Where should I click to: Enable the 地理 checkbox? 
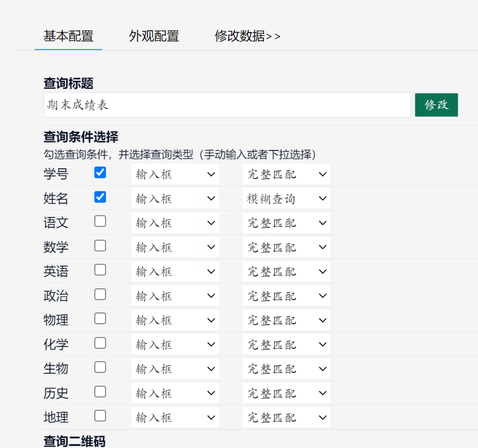(x=100, y=416)
